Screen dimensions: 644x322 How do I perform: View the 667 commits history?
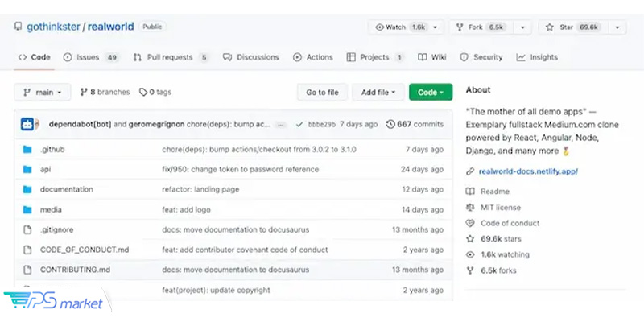(x=415, y=124)
